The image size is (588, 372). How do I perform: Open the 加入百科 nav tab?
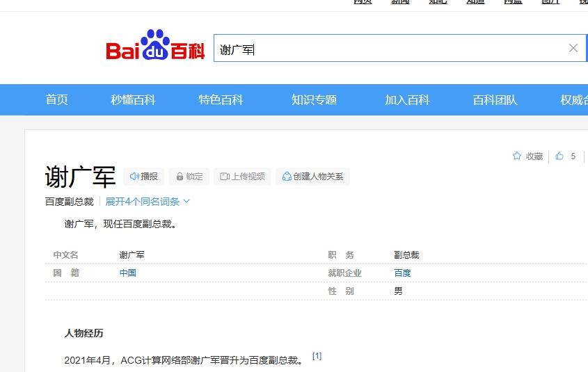click(407, 99)
